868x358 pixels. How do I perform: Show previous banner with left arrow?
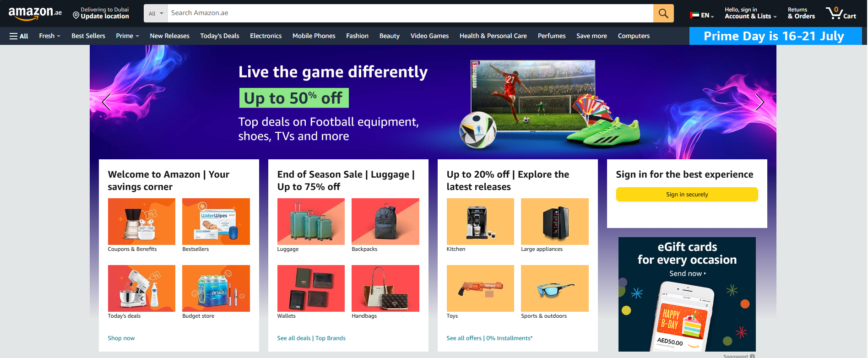coord(107,102)
